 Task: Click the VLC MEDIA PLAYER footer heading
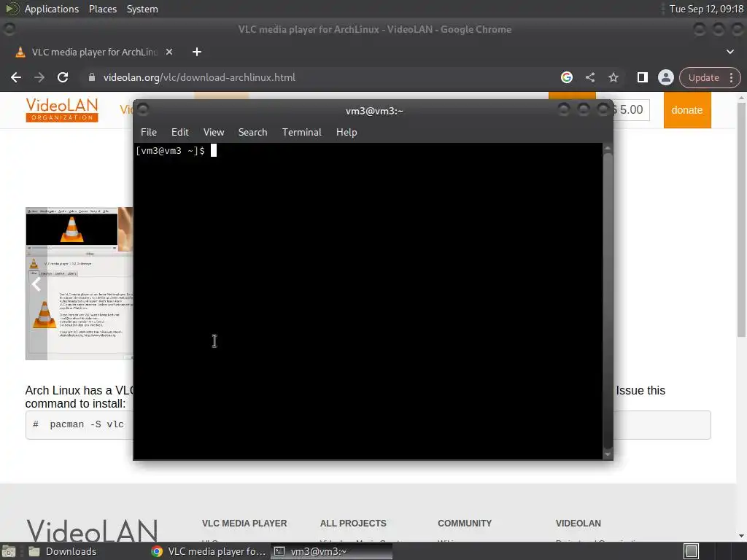pyautogui.click(x=244, y=524)
